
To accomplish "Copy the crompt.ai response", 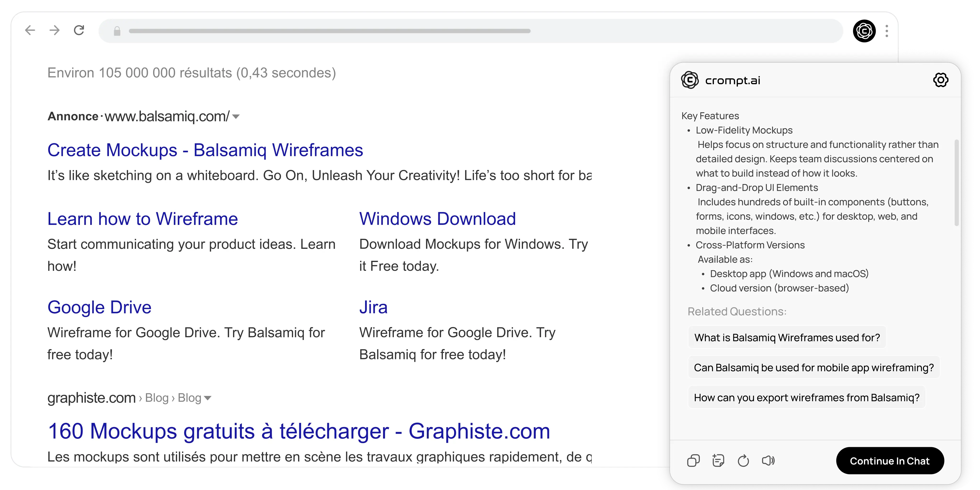I will click(693, 461).
